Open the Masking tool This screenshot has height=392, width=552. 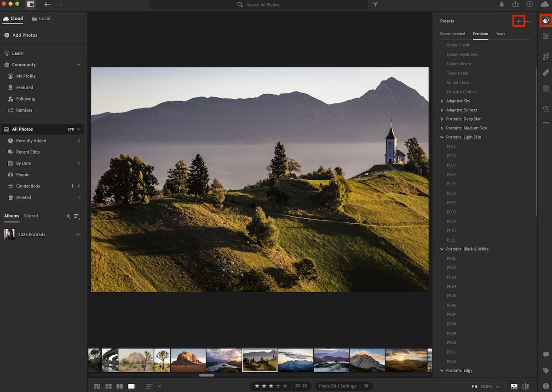coord(546,88)
